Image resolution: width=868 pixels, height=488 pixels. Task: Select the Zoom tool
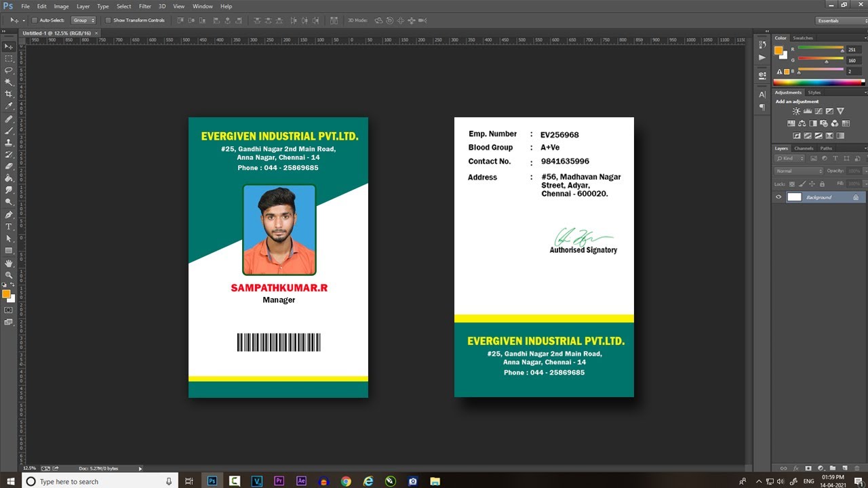coord(9,274)
